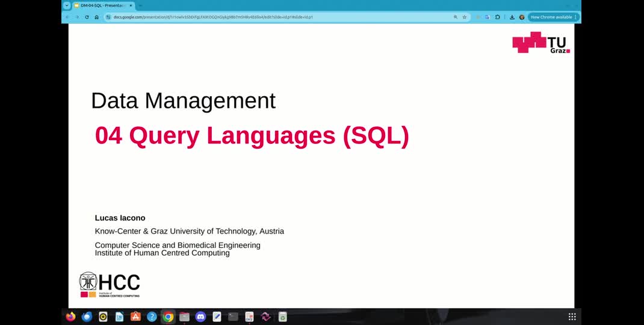Open Rhythmbox music player in dock
This screenshot has width=644, height=325.
coord(103,317)
